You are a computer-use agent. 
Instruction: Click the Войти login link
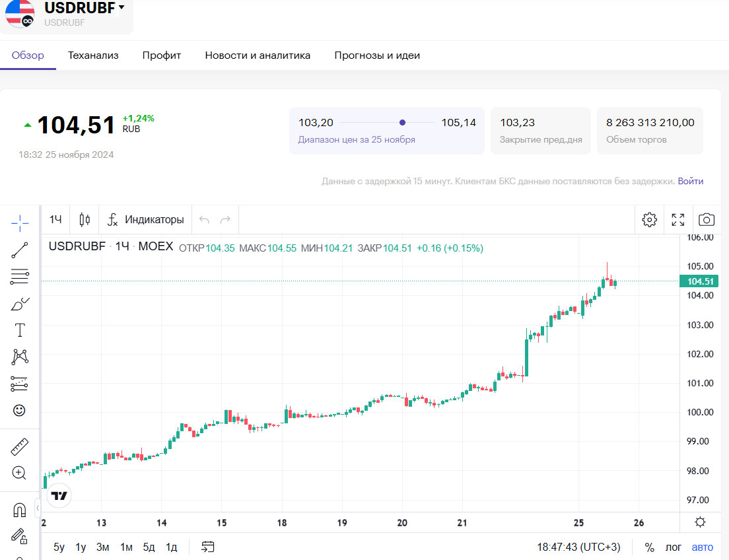(690, 181)
